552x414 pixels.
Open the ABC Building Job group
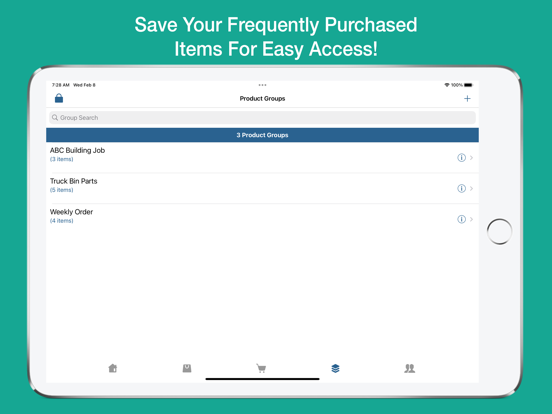click(x=262, y=157)
